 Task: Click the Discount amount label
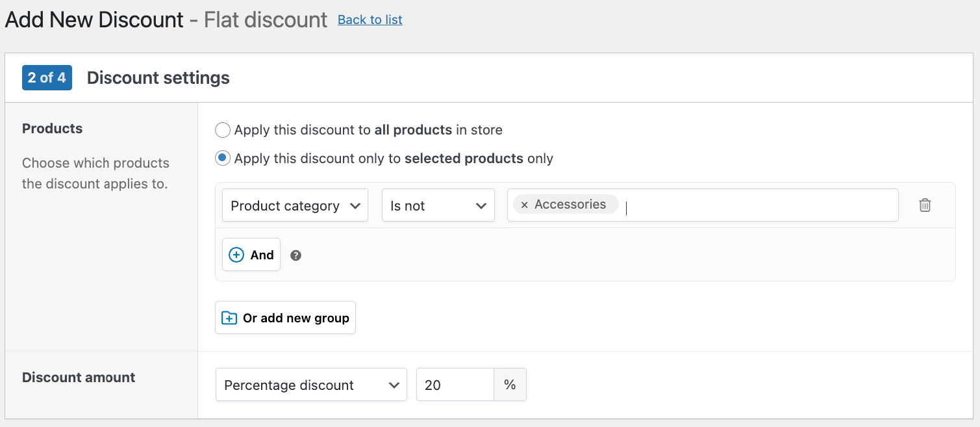(x=79, y=378)
